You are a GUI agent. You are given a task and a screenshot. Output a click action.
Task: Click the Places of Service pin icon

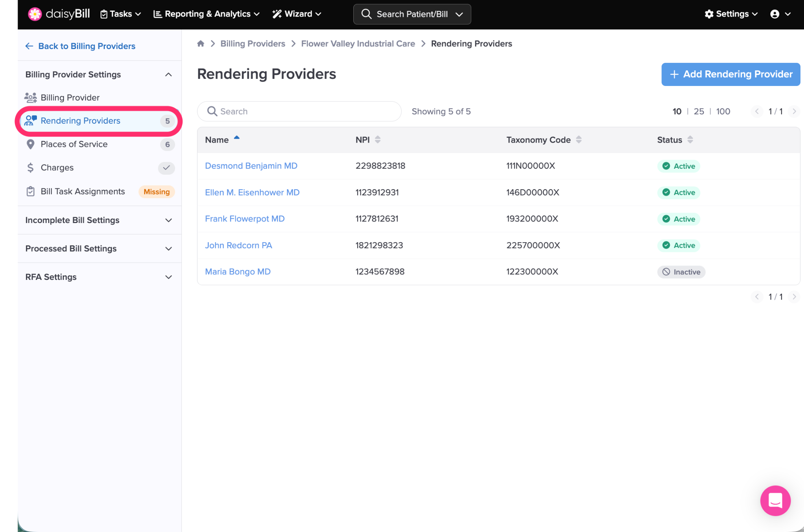(30, 144)
